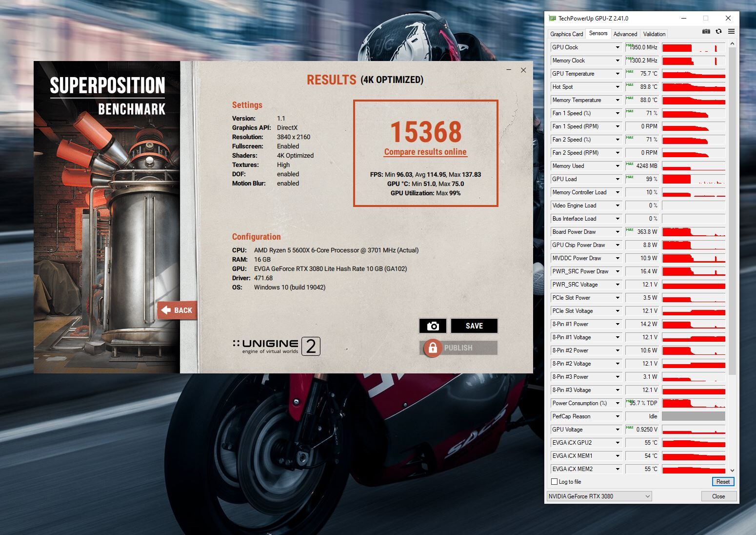Open the GPU-Z hamburger menu

tap(731, 31)
